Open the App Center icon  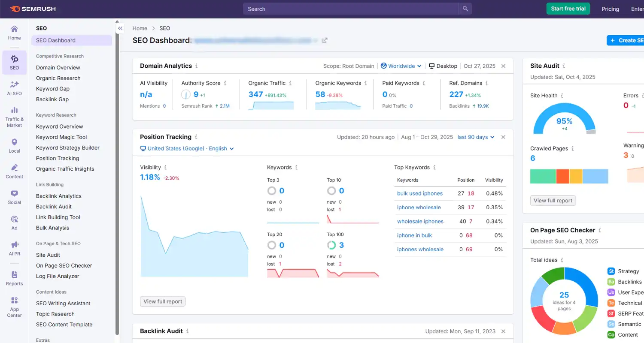point(14,304)
